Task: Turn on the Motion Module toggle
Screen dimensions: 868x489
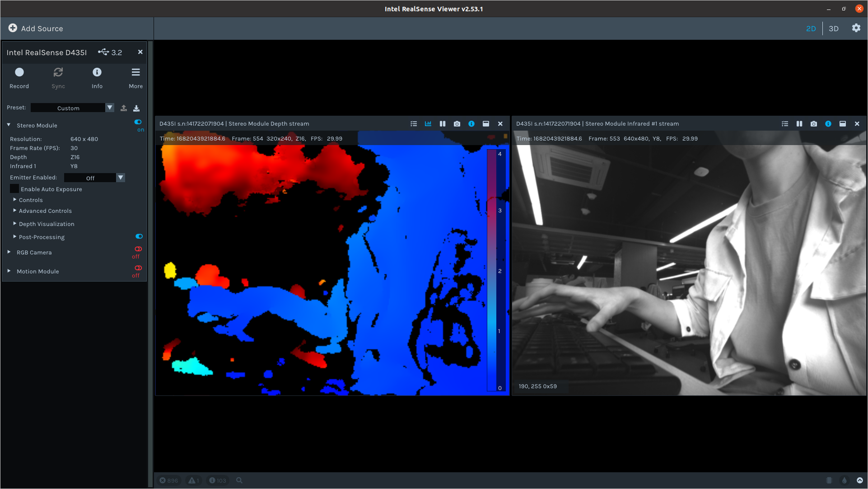Action: (x=138, y=268)
